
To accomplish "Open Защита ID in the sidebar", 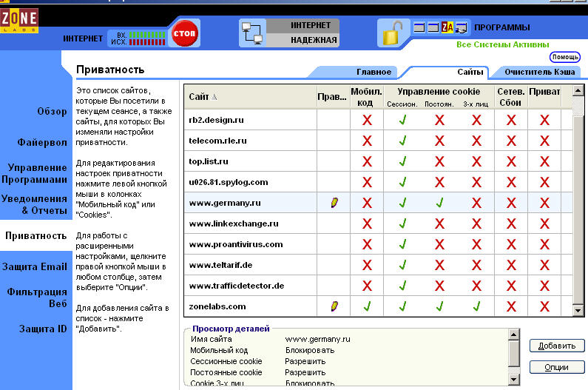I will pos(43,329).
